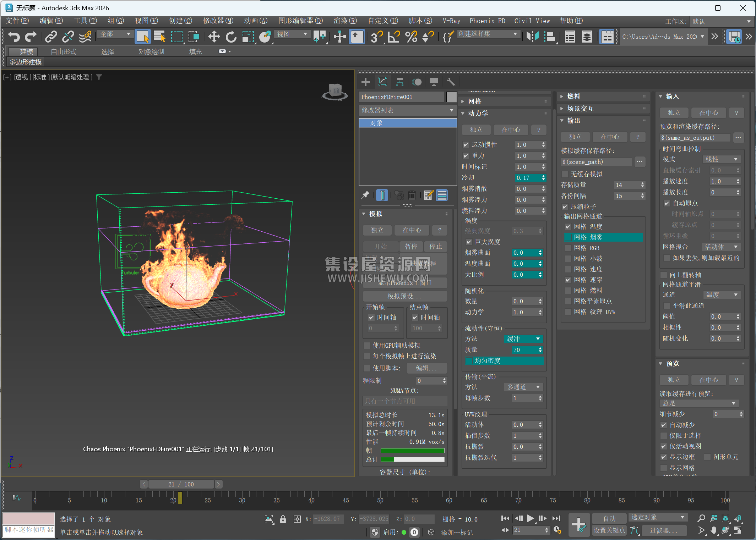Open the Motion command panel tab

[417, 82]
